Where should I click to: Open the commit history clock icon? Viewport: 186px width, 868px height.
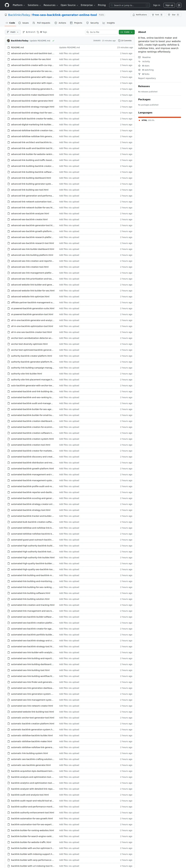coord(119,41)
